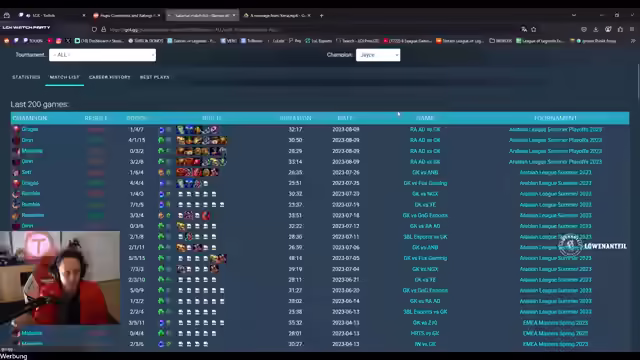Switch to the Statistics tab
Viewport: 640px width, 360px height.
point(26,77)
